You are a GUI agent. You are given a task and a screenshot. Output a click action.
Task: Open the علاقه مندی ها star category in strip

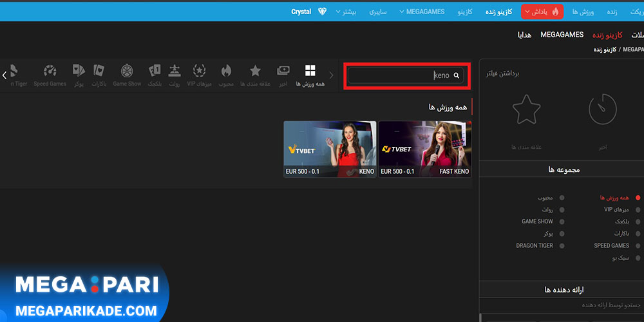pos(255,71)
